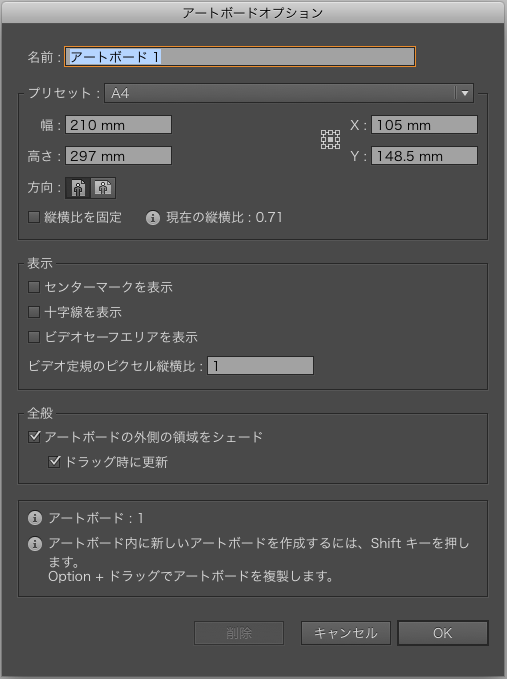507x679 pixels.
Task: Open the プリセット A4 dropdown
Action: [289, 93]
